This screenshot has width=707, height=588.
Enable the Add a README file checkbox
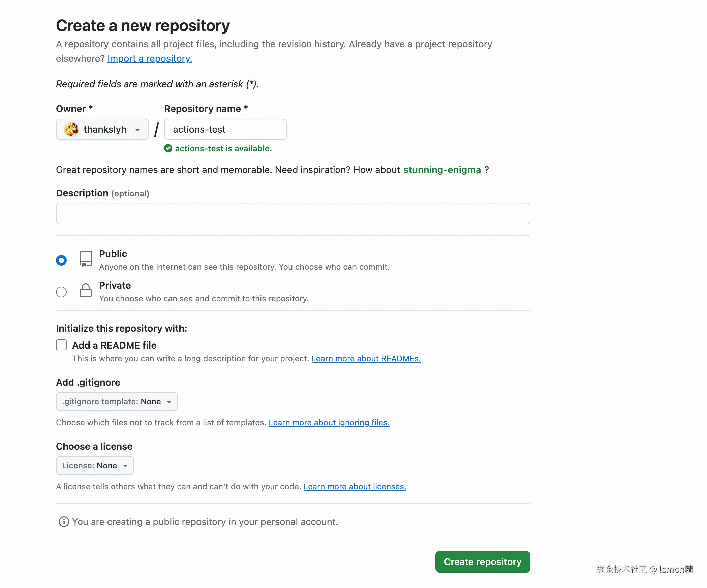tap(61, 345)
